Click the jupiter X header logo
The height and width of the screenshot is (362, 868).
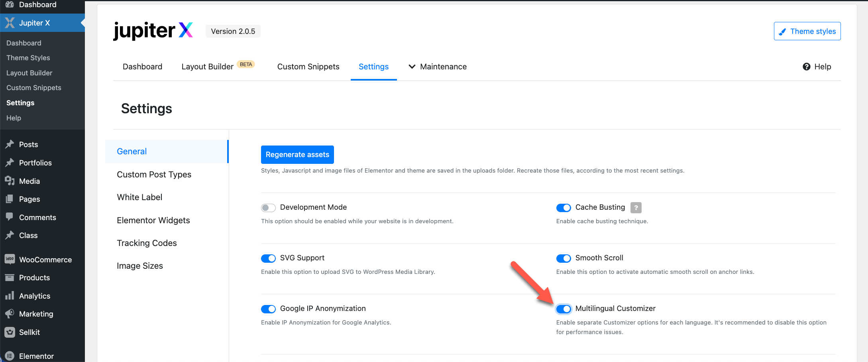coord(153,31)
